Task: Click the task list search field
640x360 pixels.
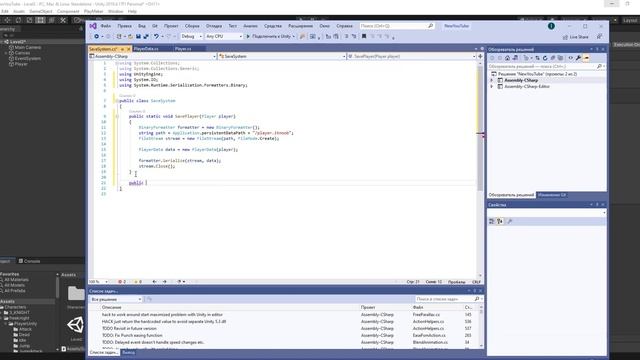Action: tap(448, 299)
